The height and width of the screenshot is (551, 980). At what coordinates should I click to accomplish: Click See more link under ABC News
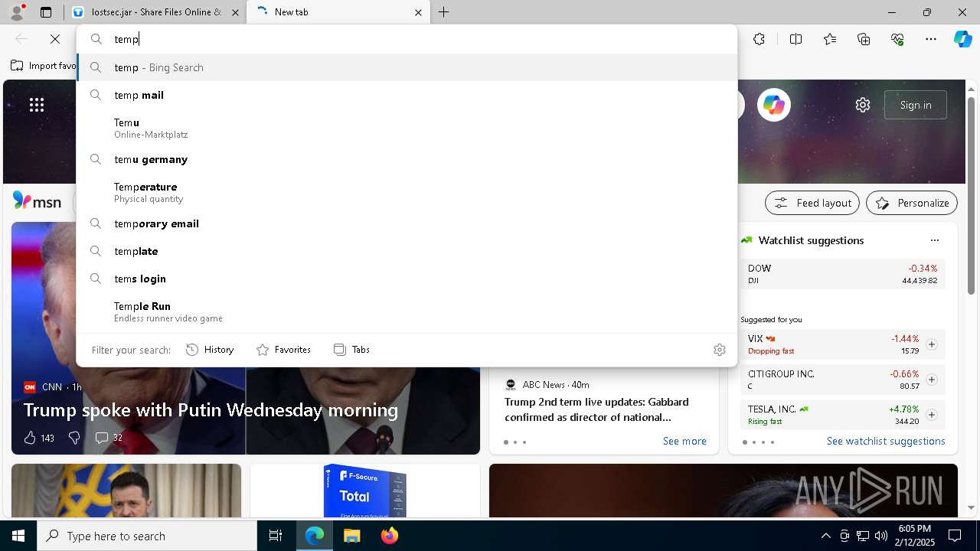click(684, 441)
